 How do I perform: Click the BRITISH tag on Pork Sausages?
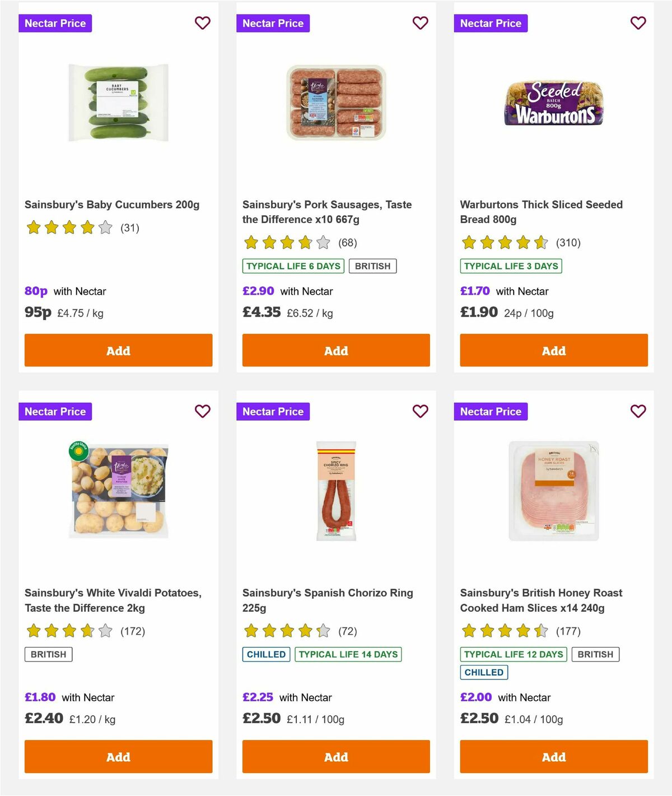[372, 266]
